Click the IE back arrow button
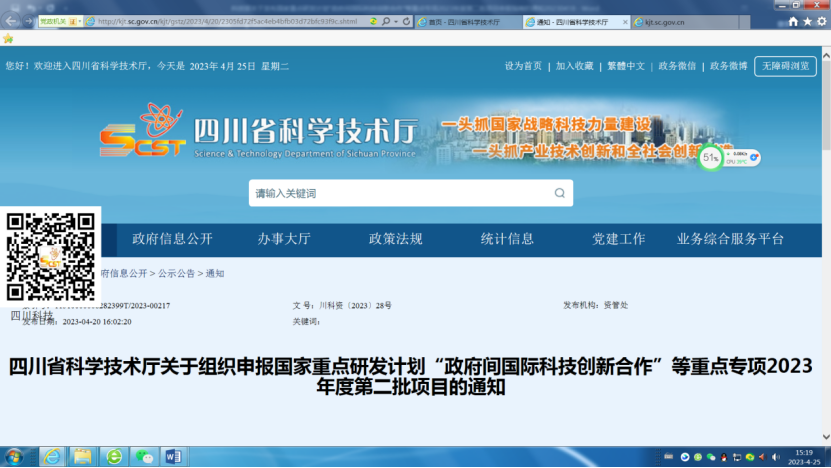 12,21
